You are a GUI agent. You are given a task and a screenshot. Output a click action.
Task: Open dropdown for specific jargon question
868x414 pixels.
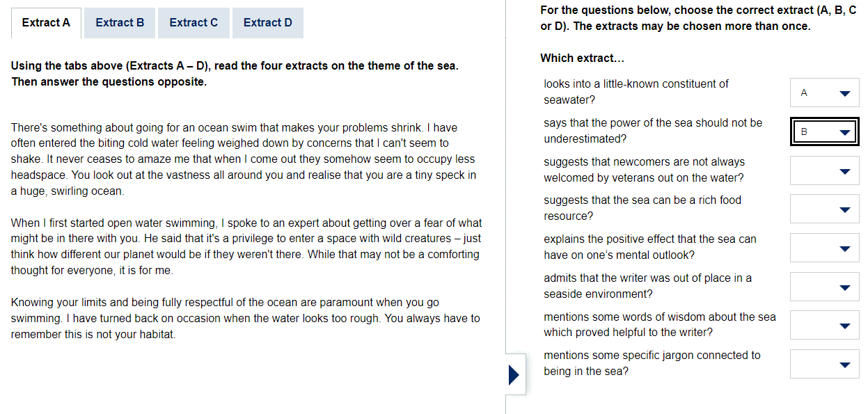click(825, 364)
